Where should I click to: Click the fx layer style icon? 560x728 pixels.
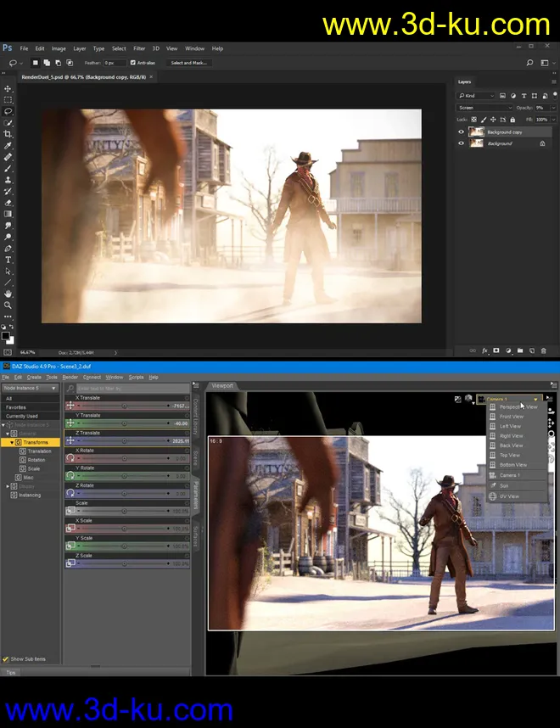pos(485,350)
